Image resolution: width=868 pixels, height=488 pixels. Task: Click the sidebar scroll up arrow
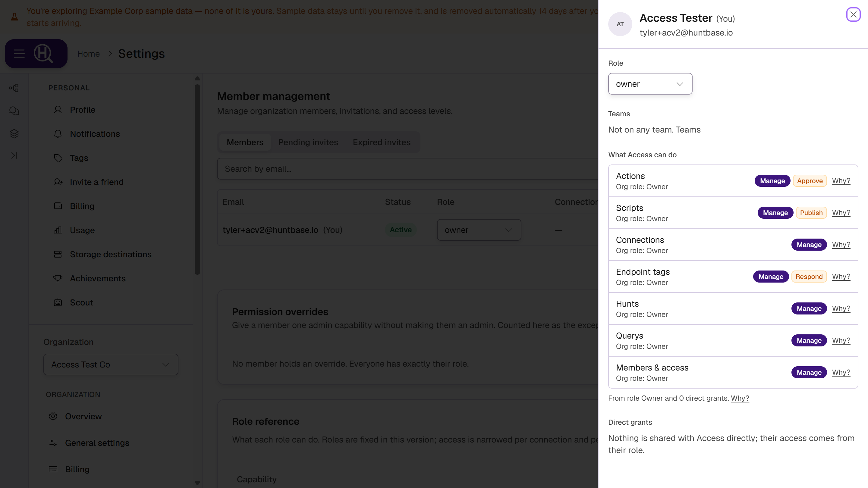click(197, 78)
